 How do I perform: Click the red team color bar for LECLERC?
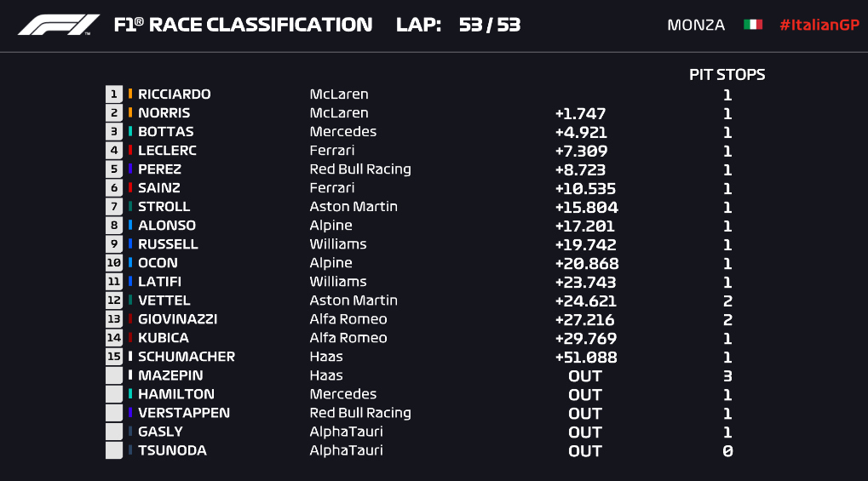pos(130,151)
